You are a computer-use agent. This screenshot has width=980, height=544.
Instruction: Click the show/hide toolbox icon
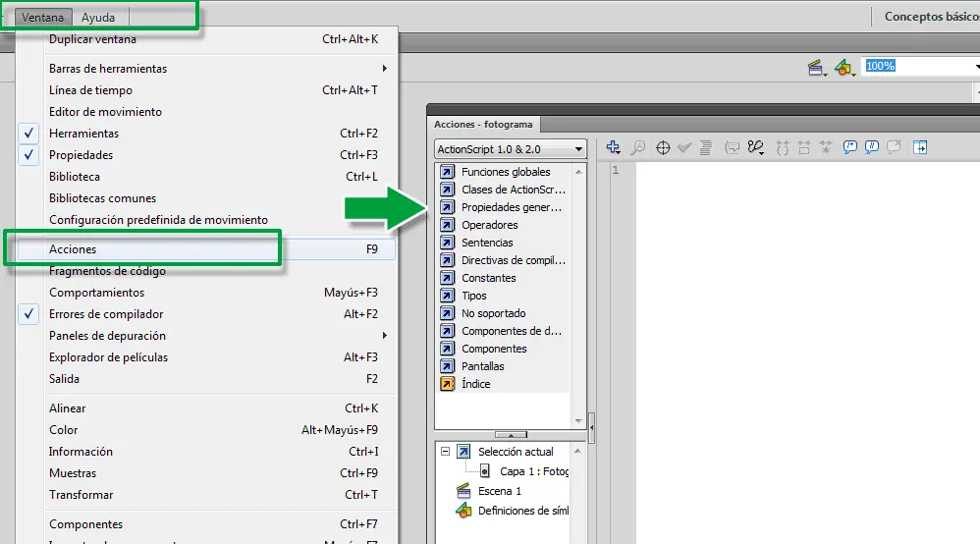point(920,147)
